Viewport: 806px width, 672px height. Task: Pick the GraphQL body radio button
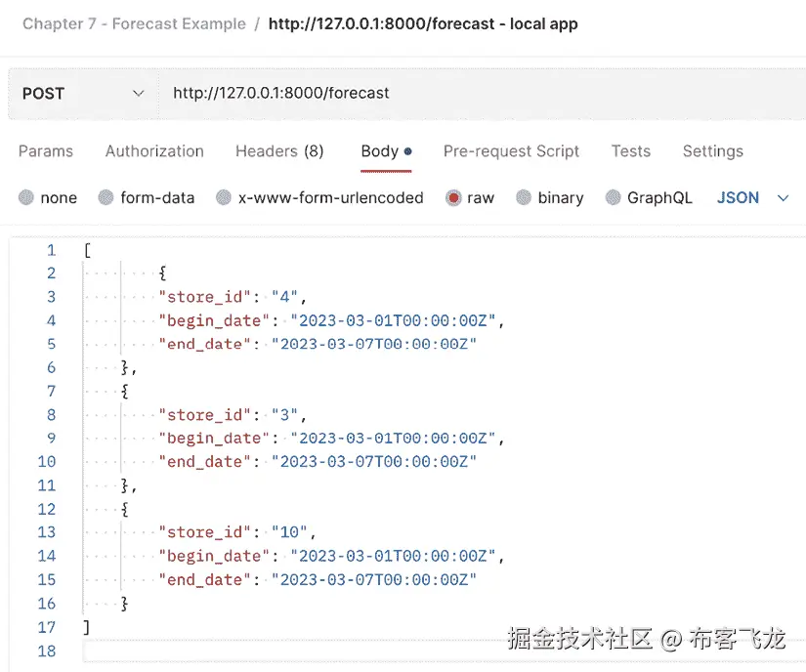(x=614, y=197)
